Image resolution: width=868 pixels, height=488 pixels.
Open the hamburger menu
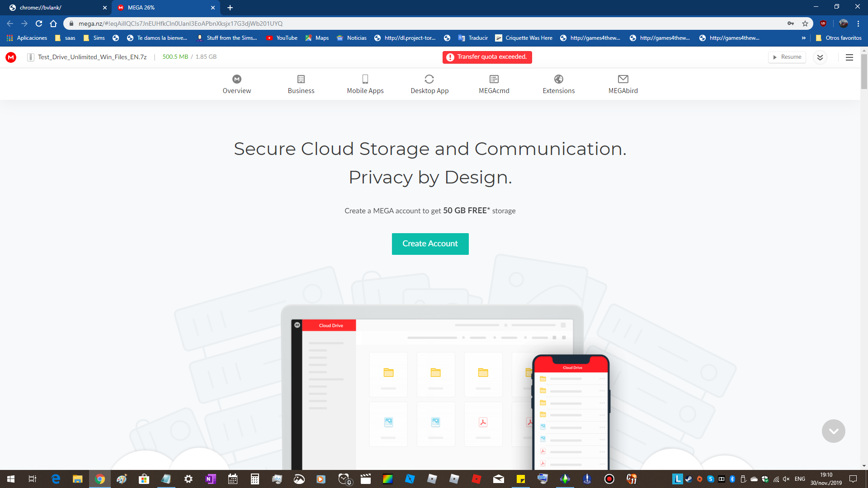coord(849,57)
